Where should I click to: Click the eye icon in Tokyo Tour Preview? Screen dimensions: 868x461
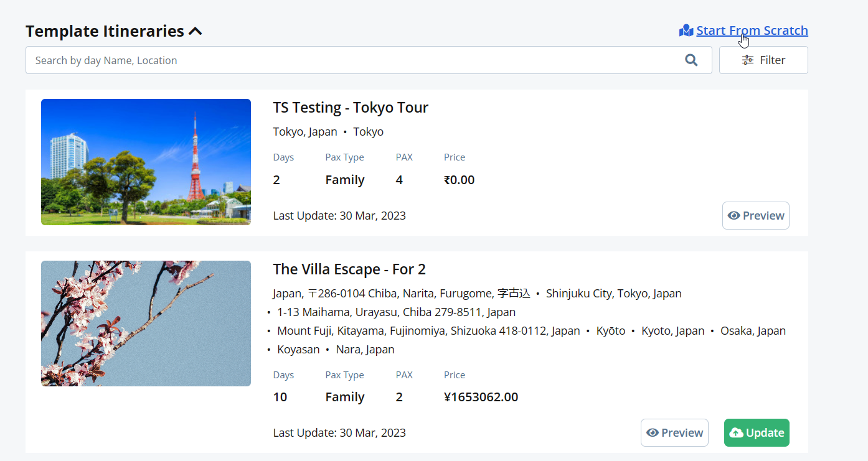pos(734,216)
